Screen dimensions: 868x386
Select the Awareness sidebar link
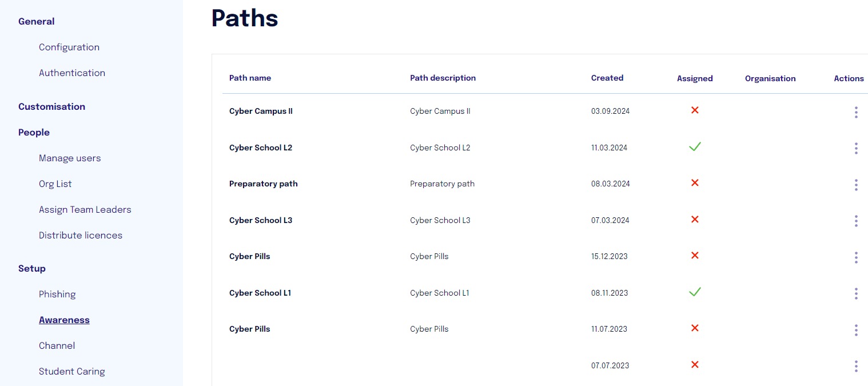coord(64,320)
